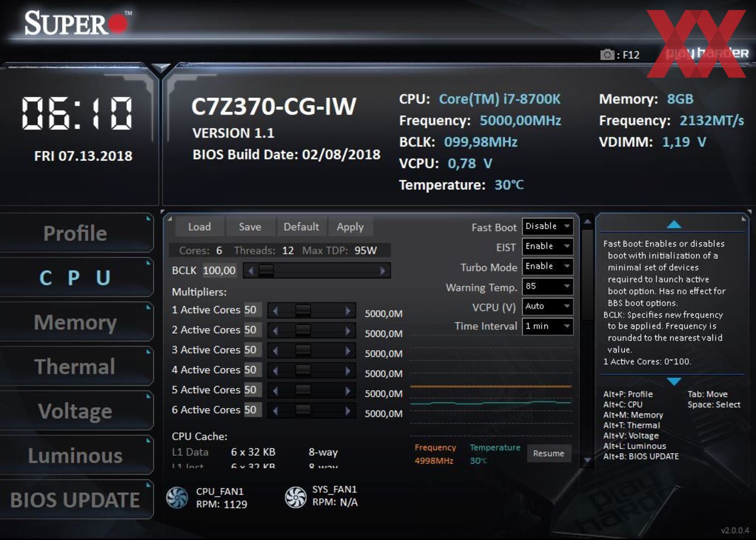Click the L1 Data cache row
This screenshot has width=756, height=540.
255,452
